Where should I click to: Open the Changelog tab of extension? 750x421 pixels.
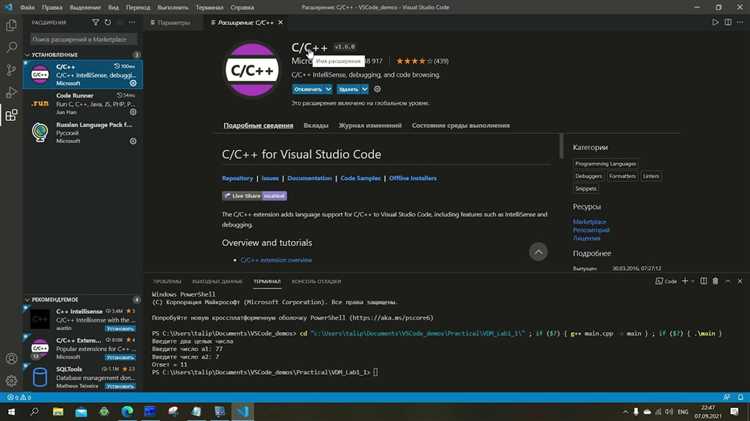click(x=370, y=125)
